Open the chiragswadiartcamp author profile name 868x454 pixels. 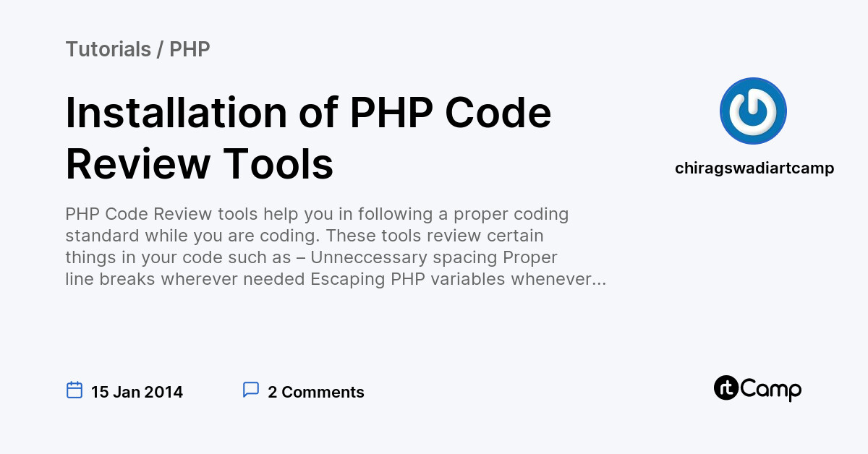(754, 168)
